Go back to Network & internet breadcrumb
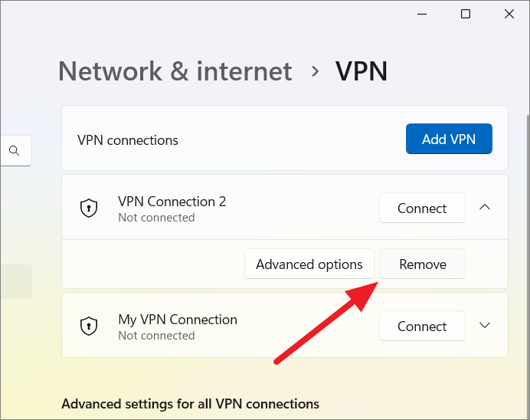 (x=175, y=71)
